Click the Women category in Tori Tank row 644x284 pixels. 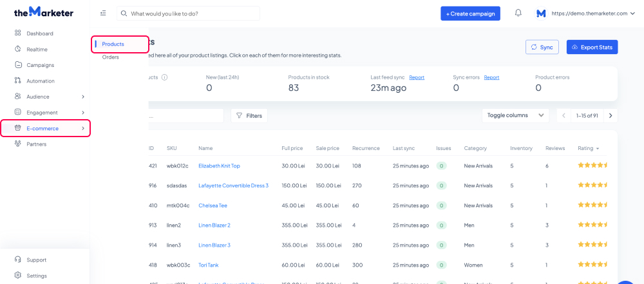[473, 265]
